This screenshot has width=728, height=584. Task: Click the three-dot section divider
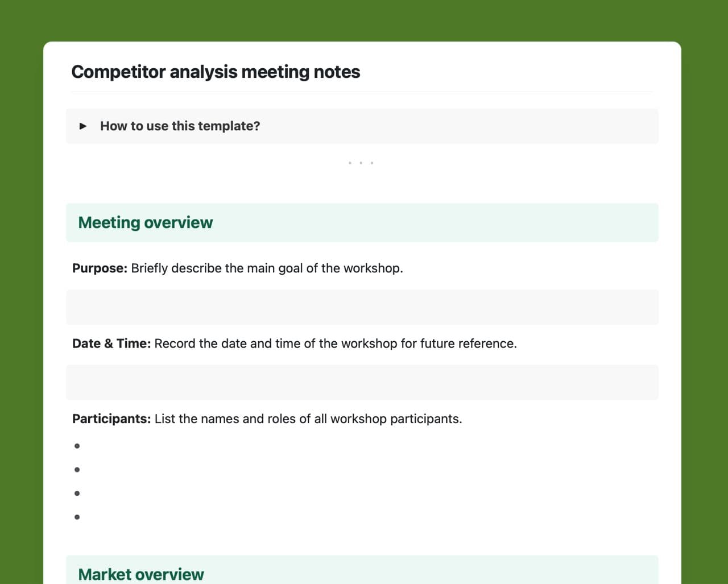tap(361, 163)
